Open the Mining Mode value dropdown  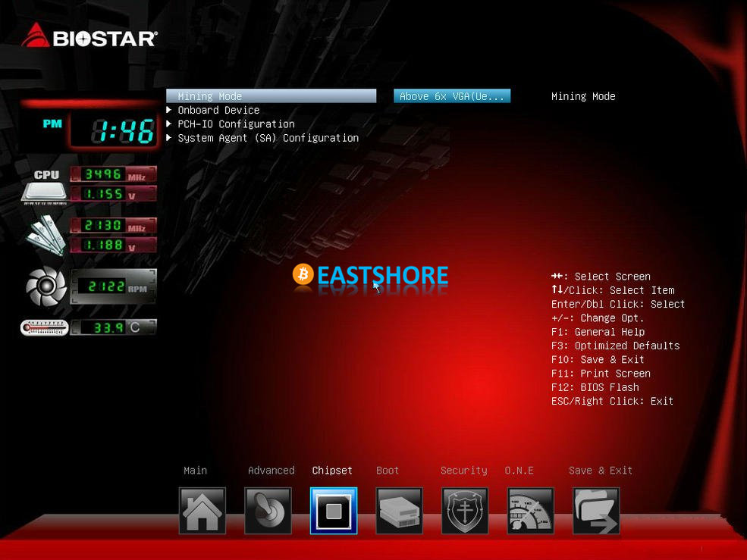pyautogui.click(x=452, y=96)
